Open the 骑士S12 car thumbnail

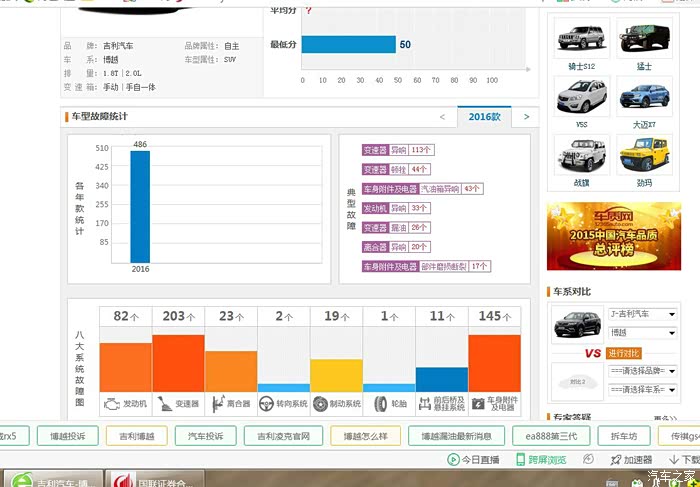(582, 38)
